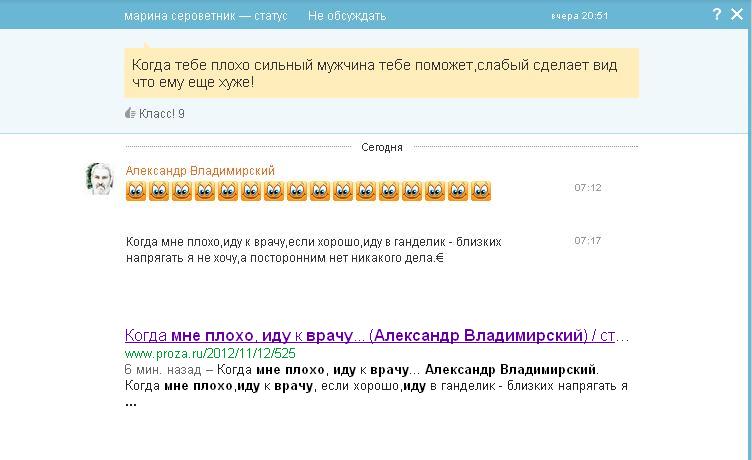Click the 07:12 message timestamp

(x=588, y=187)
